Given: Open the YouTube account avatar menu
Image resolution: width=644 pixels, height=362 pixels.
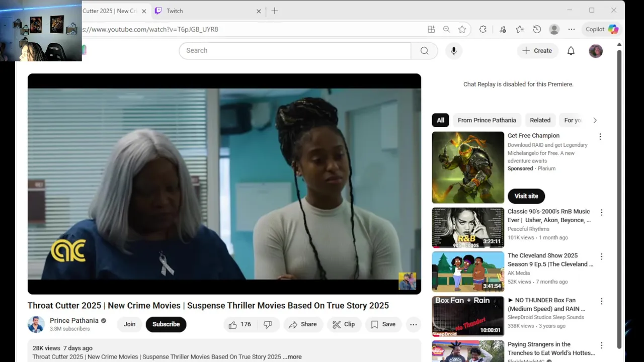Looking at the screenshot, I should point(596,51).
